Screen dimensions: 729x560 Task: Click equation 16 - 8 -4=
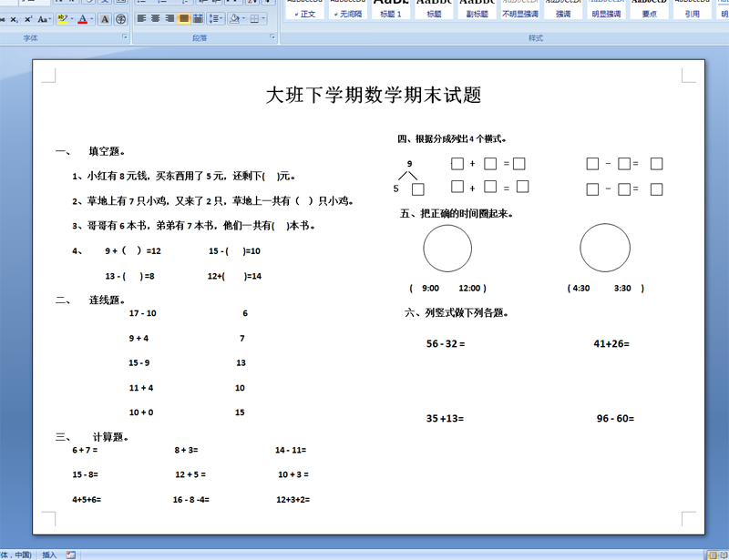tap(191, 500)
